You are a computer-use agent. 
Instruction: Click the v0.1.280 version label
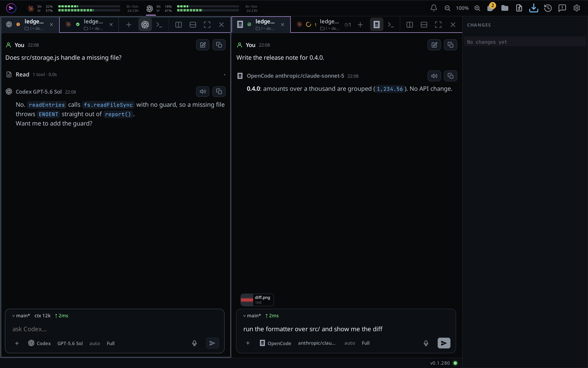point(440,363)
